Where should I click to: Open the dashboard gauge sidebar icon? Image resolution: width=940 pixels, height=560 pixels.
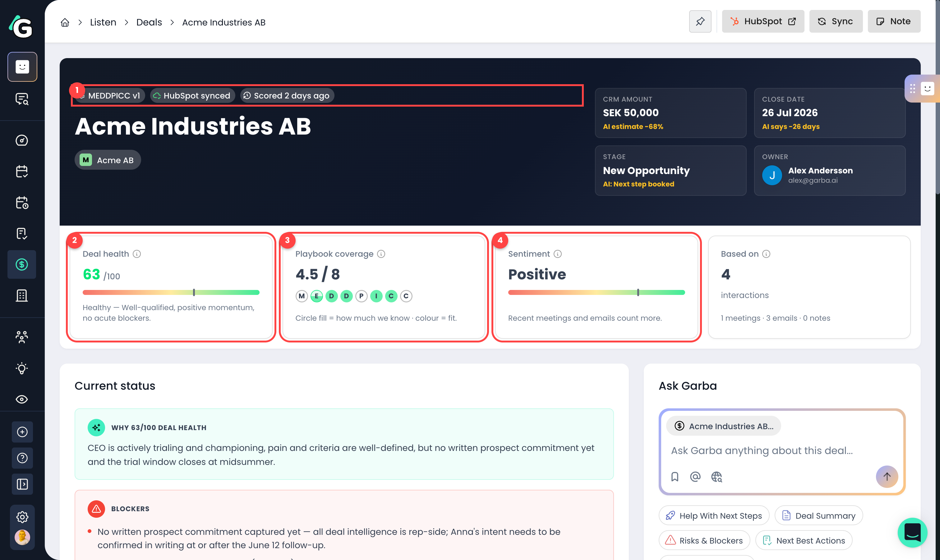pyautogui.click(x=22, y=140)
